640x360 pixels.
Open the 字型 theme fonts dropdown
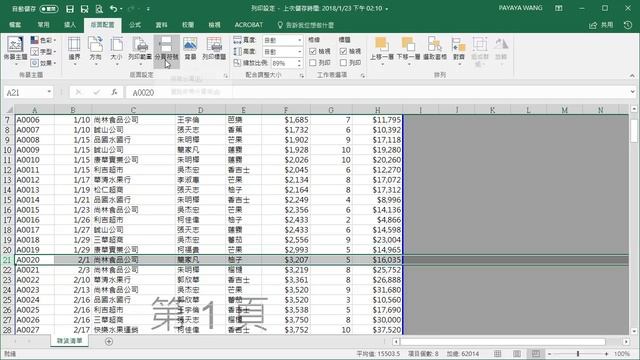pyautogui.click(x=43, y=51)
